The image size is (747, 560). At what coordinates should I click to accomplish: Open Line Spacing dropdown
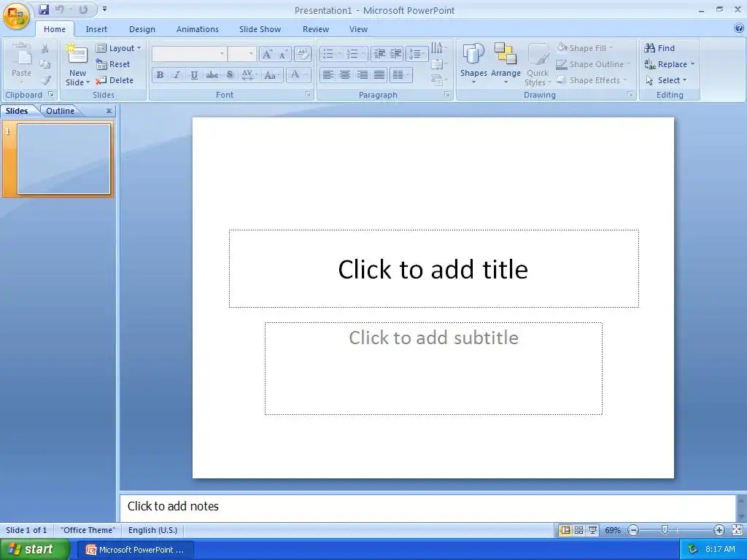[x=417, y=54]
